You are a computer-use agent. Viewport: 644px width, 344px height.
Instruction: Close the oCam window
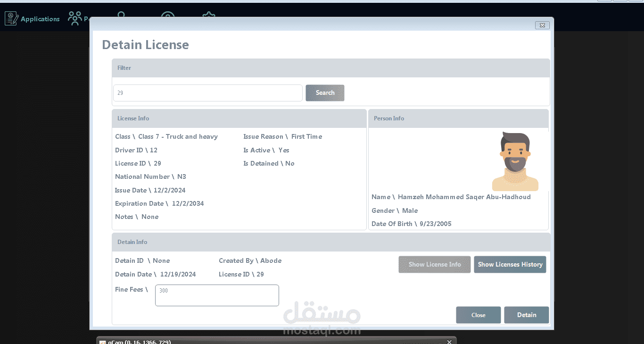449,342
